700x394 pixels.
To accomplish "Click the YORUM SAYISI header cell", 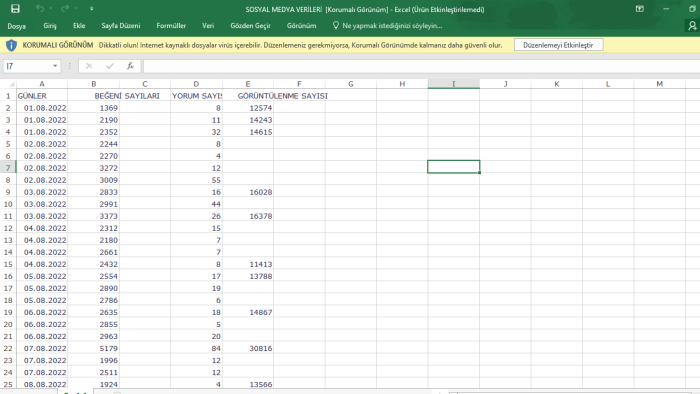I will [196, 96].
